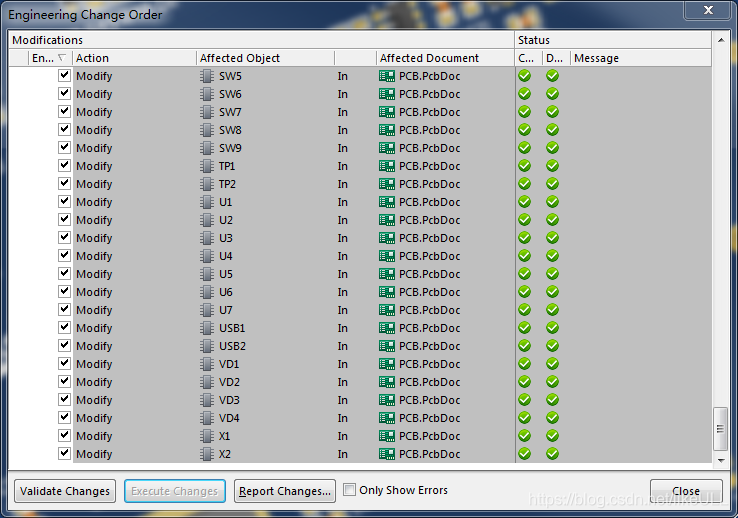Click the vertical scrollbar thumb

721,429
